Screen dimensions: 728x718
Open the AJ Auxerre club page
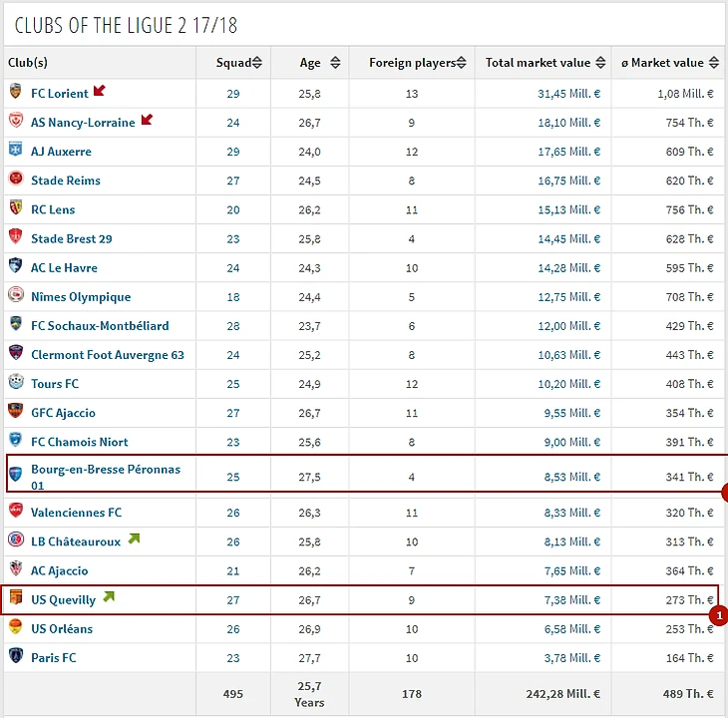point(61,152)
